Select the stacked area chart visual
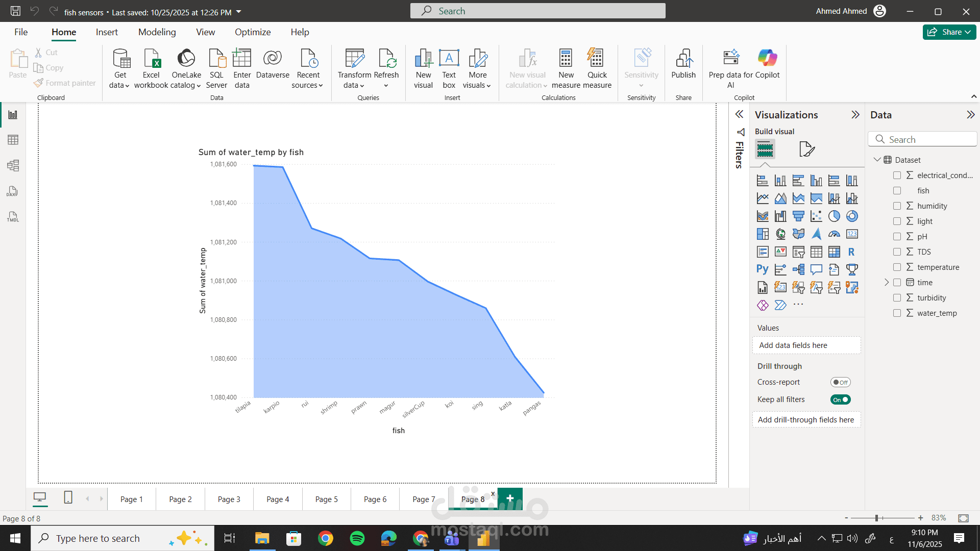 click(x=799, y=198)
